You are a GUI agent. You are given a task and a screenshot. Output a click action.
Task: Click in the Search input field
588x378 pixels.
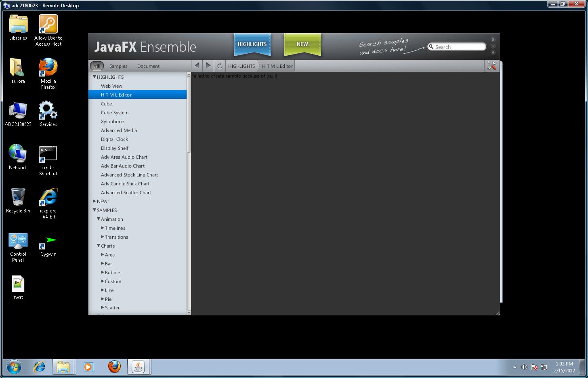tap(459, 47)
